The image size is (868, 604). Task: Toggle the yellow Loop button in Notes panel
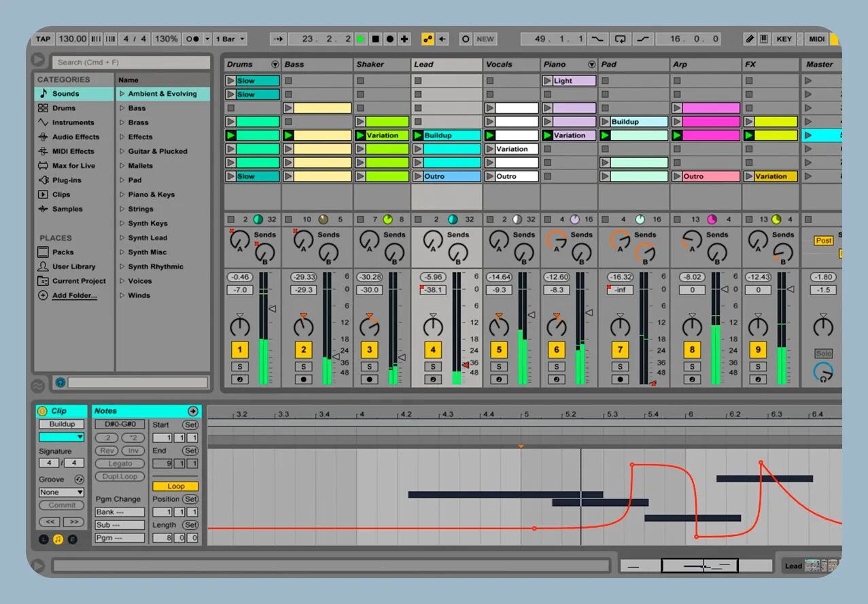click(x=175, y=486)
